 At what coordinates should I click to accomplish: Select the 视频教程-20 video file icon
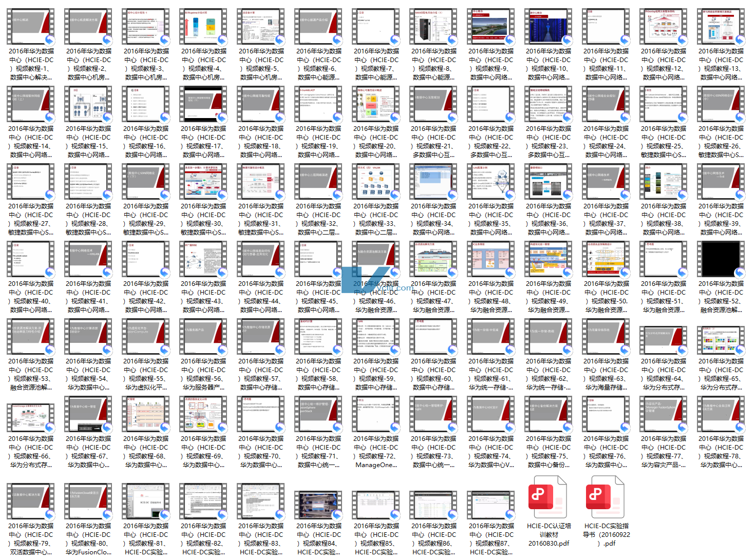(x=376, y=104)
